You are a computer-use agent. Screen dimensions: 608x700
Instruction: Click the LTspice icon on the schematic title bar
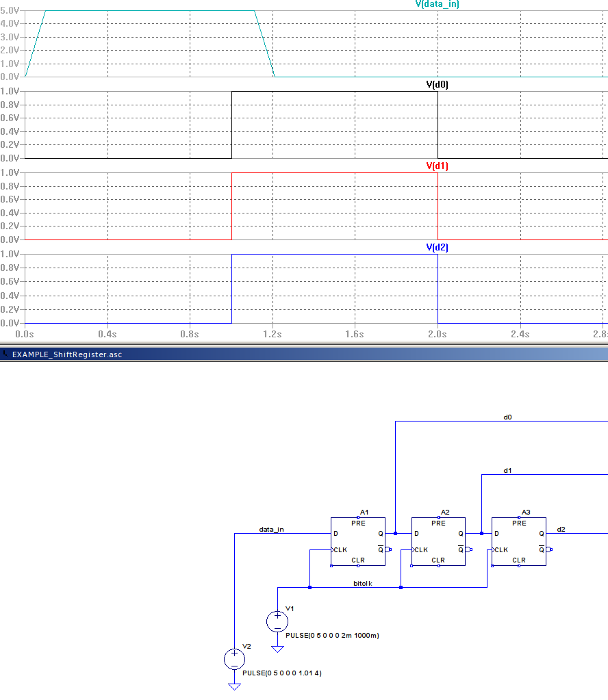[6, 354]
